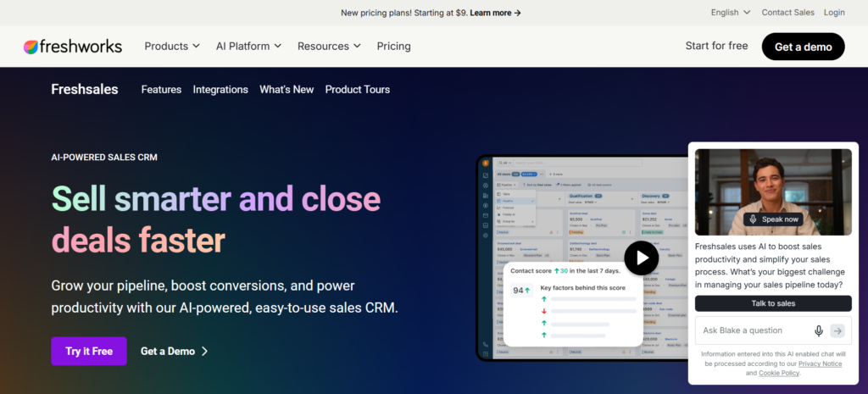
Task: Go to the Pricing page
Action: click(x=393, y=47)
